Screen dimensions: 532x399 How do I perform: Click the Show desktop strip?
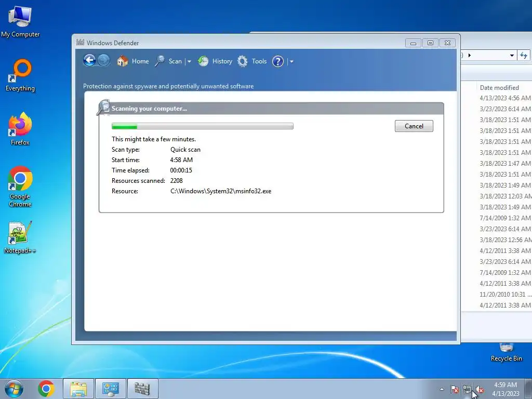(x=528, y=389)
